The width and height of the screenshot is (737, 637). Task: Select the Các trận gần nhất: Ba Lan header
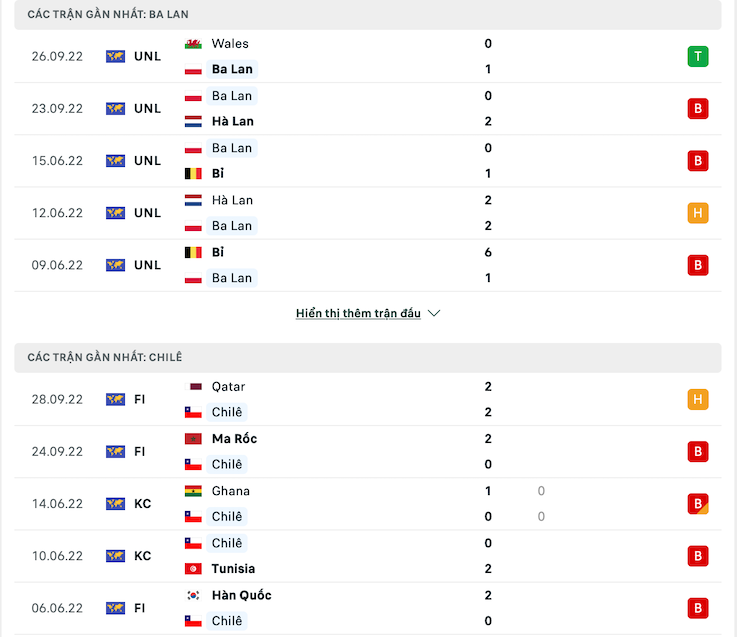(x=108, y=15)
